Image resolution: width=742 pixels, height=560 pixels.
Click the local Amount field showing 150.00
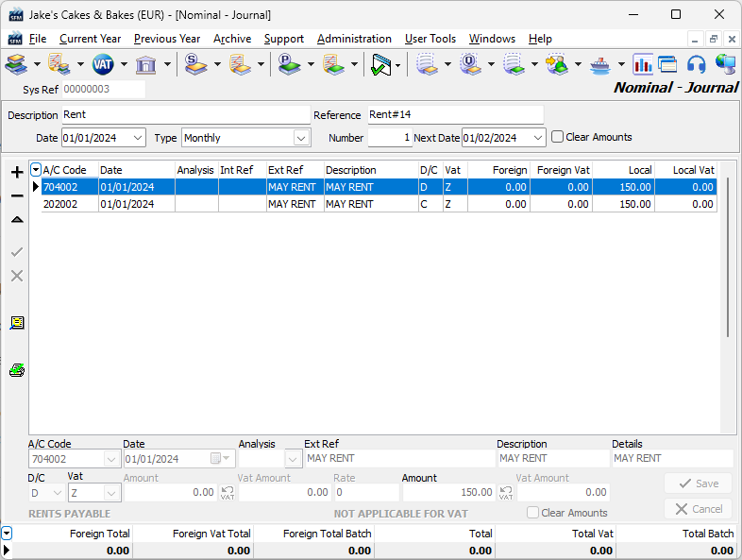tap(447, 492)
